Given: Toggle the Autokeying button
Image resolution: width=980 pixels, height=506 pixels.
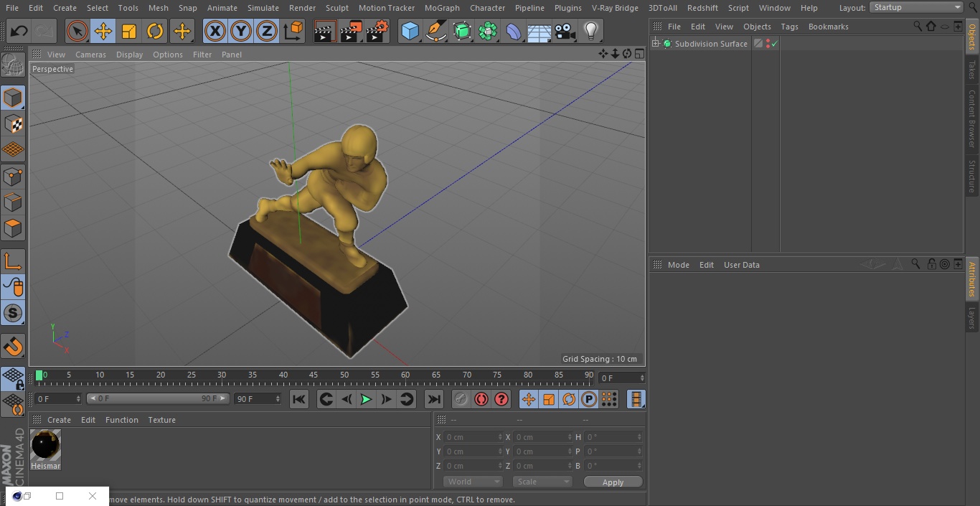Looking at the screenshot, I should (481, 399).
